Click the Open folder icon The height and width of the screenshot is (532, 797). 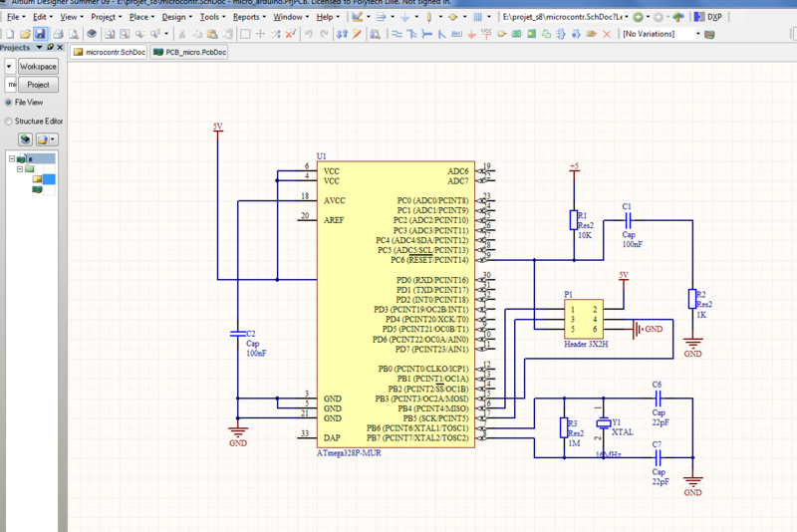[x=24, y=34]
